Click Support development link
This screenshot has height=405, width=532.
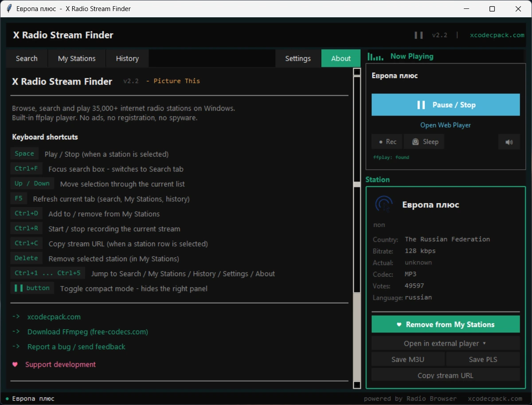[x=60, y=364]
